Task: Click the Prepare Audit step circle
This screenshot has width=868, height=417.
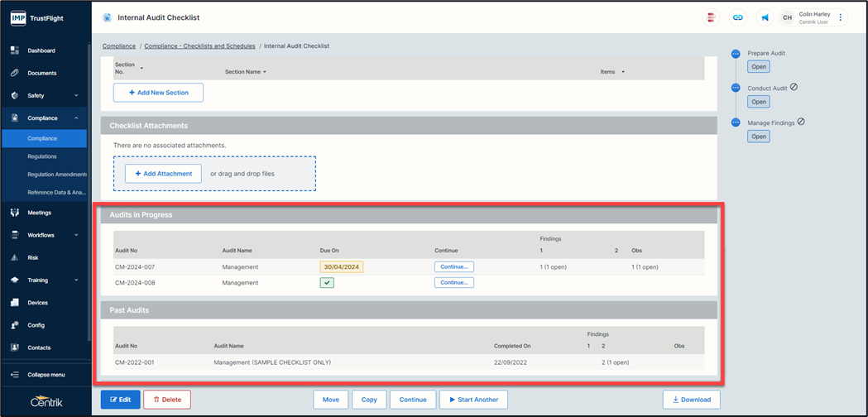Action: click(736, 54)
